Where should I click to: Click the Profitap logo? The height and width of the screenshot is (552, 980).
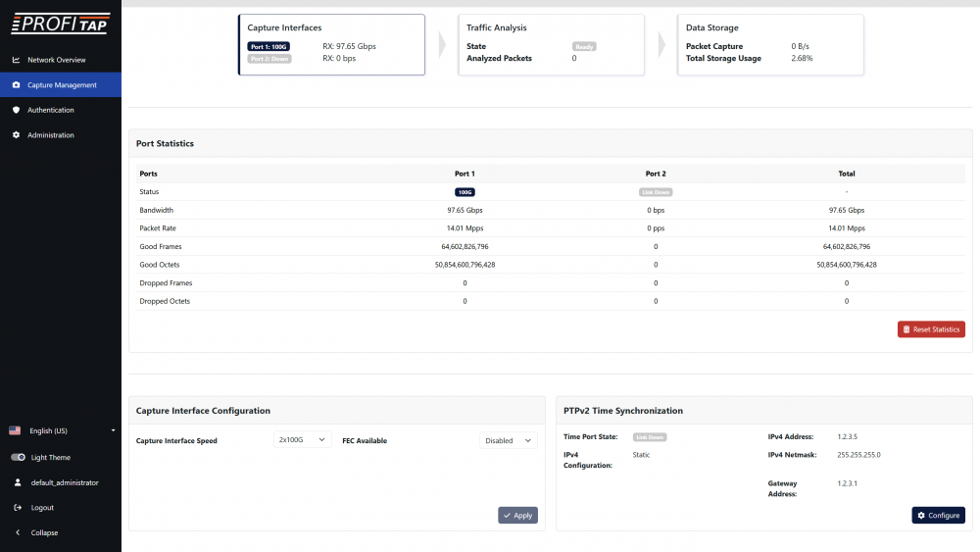[61, 24]
